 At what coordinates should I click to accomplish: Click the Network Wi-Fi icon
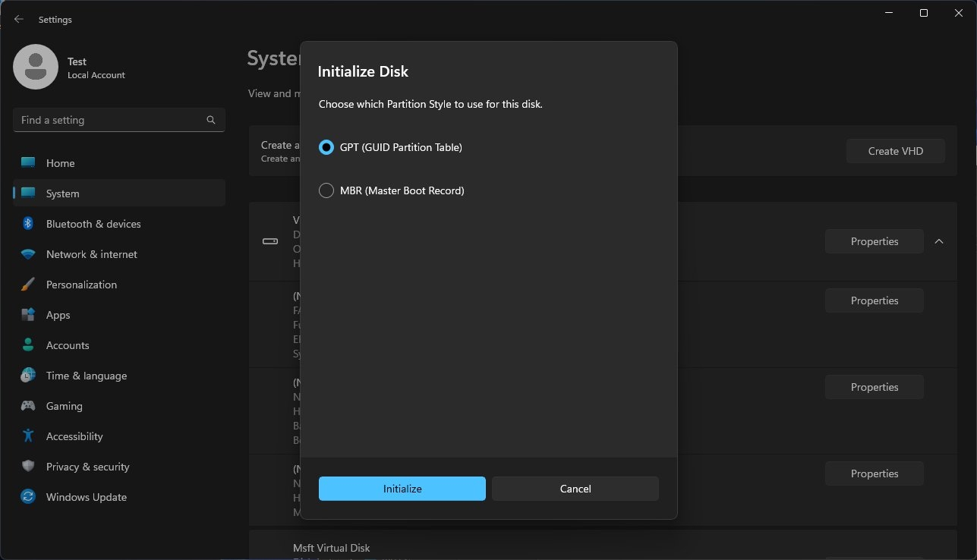click(x=28, y=254)
